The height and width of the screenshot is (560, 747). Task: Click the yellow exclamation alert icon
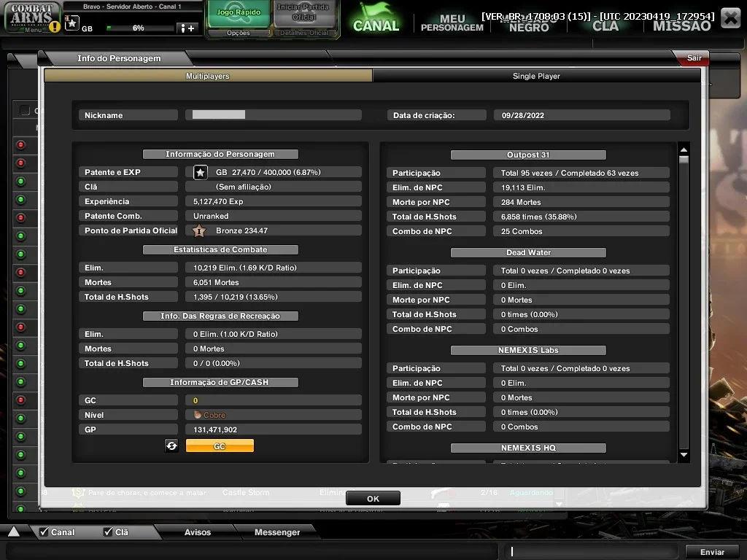(54, 27)
